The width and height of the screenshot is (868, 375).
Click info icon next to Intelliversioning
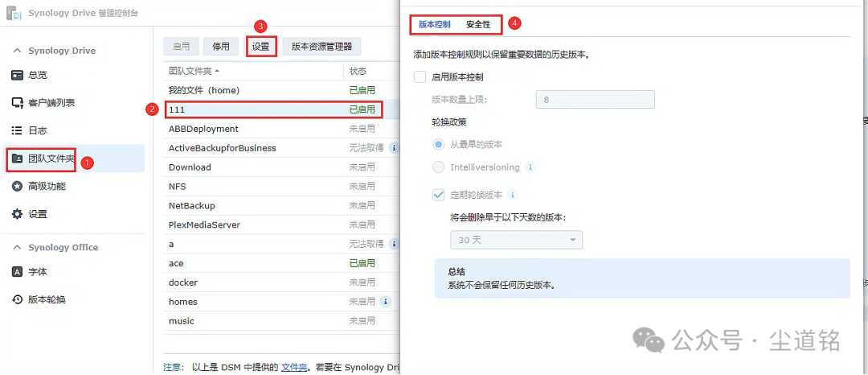point(530,167)
